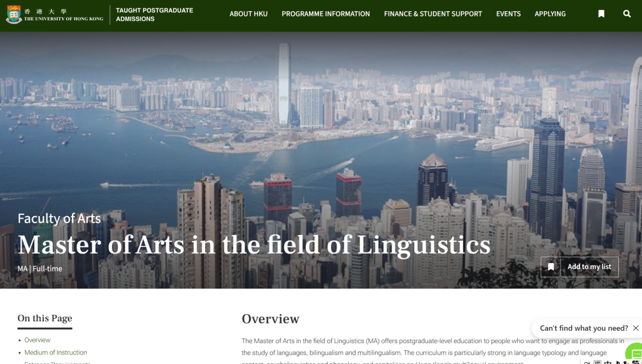The image size is (642, 364).
Task: Open the saved list bookmark icon in header
Action: click(x=601, y=14)
